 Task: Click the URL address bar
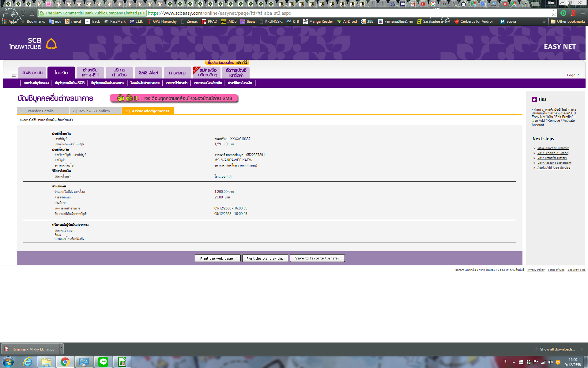click(x=337, y=13)
